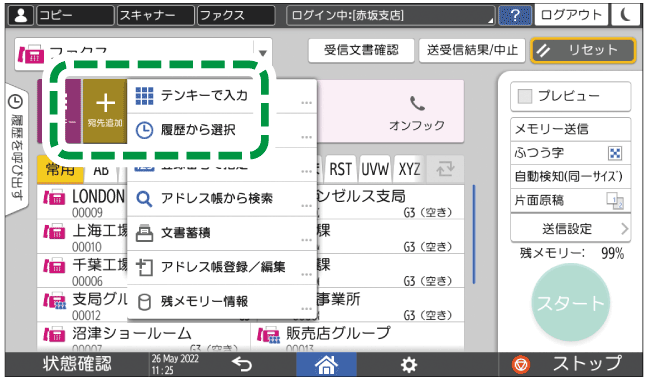Select the XYZ address tab

(409, 169)
